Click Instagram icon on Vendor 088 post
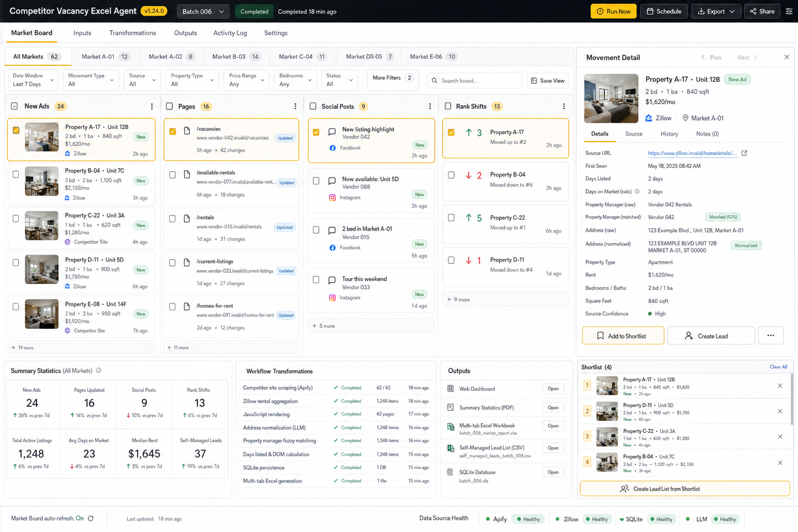The width and height of the screenshot is (798, 532). point(332,197)
